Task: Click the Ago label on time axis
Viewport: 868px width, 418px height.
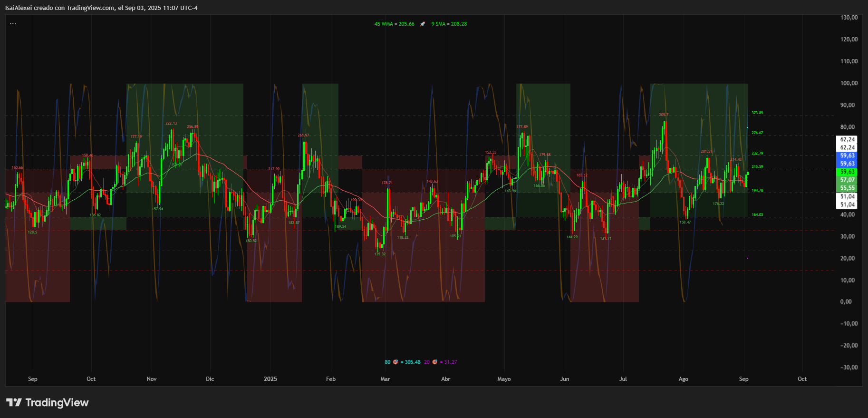Action: coord(683,379)
